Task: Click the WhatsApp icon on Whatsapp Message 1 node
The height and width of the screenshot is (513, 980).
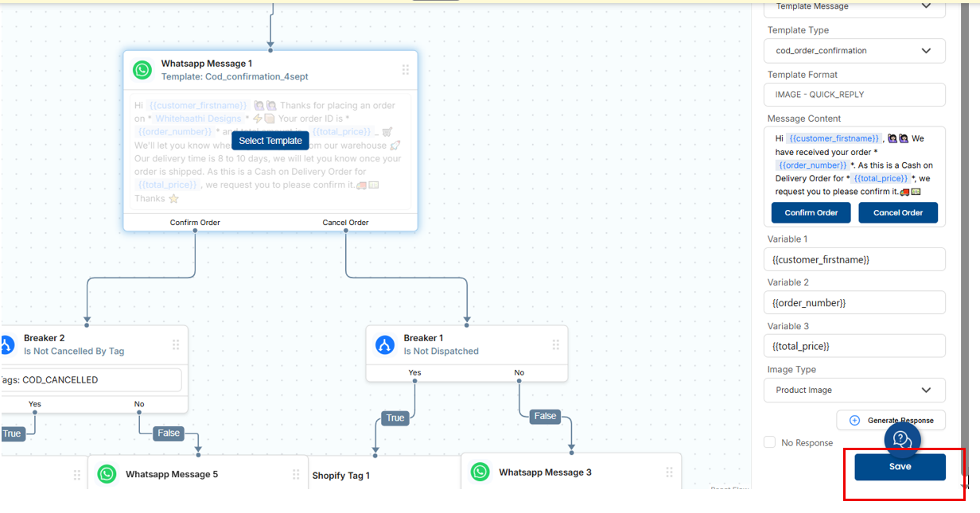Action: pyautogui.click(x=142, y=70)
